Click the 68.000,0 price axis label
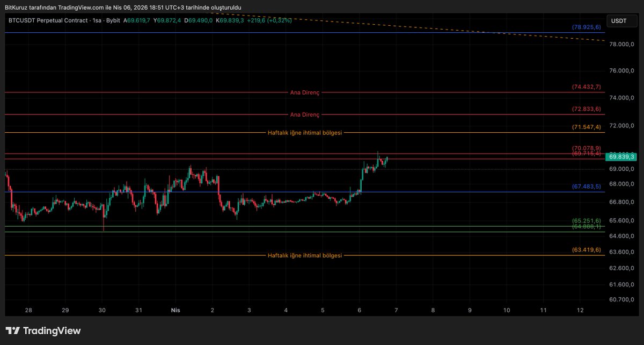 coord(623,184)
